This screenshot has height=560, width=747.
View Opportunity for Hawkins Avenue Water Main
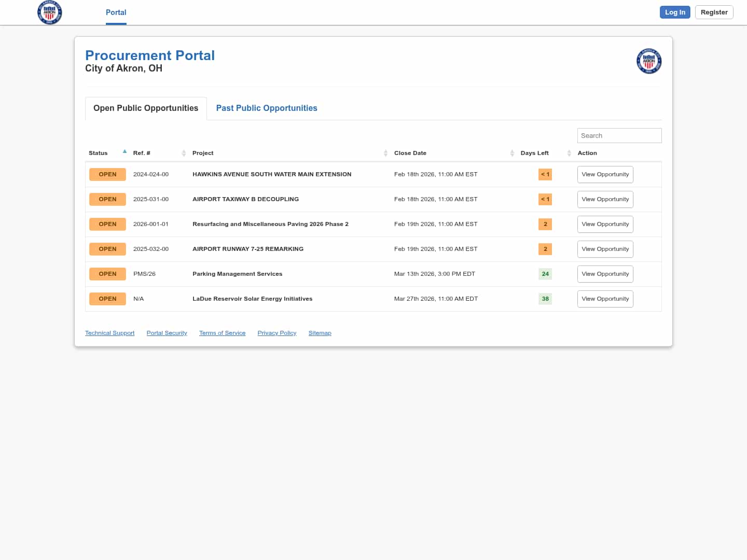tap(605, 175)
